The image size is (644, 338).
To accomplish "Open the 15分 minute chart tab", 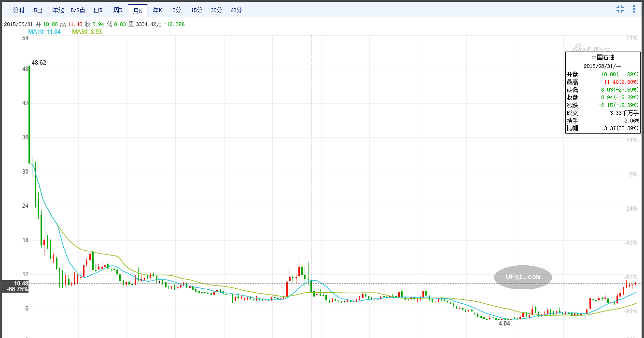I will (196, 10).
